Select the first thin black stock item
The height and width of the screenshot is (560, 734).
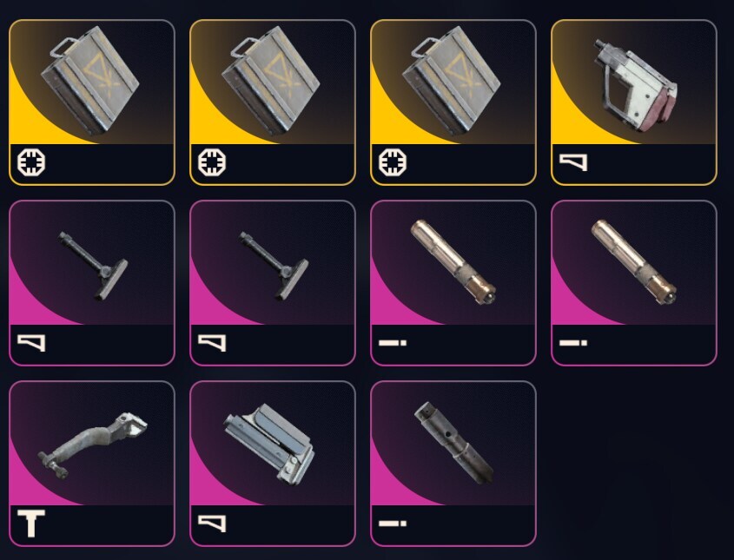[x=92, y=282]
